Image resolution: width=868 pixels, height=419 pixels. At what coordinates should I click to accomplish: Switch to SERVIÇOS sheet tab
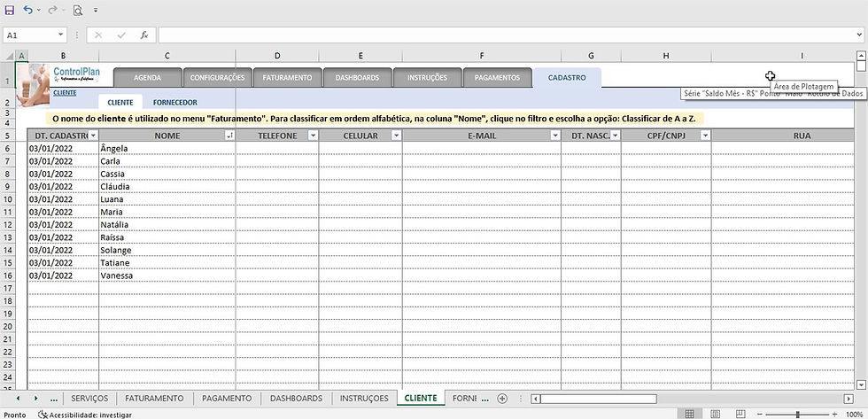[x=89, y=399]
